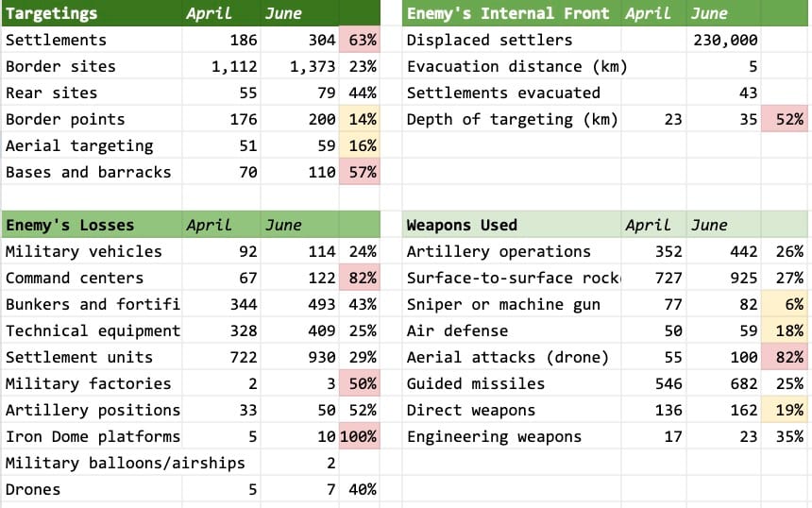Screen dimensions: 812x508
Task: Click Air defense 18% yellow cell
Action: point(784,330)
